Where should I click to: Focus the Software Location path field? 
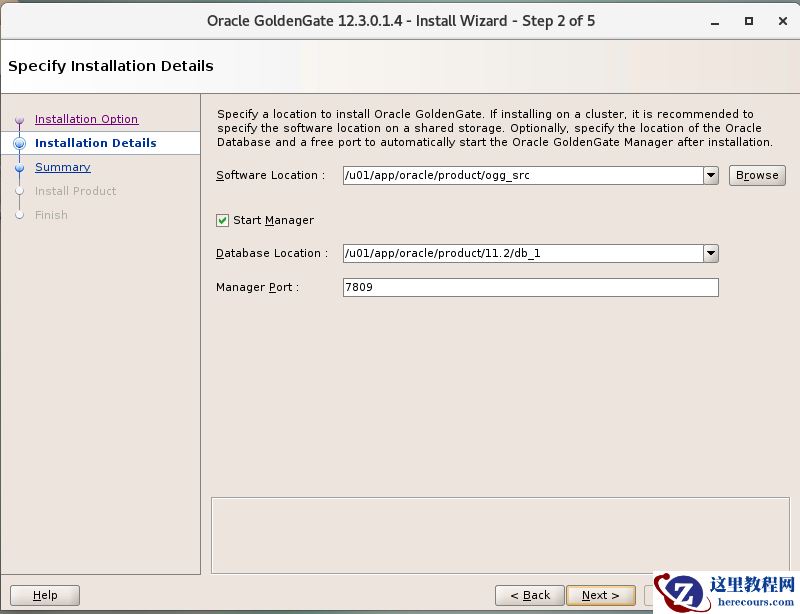point(523,175)
